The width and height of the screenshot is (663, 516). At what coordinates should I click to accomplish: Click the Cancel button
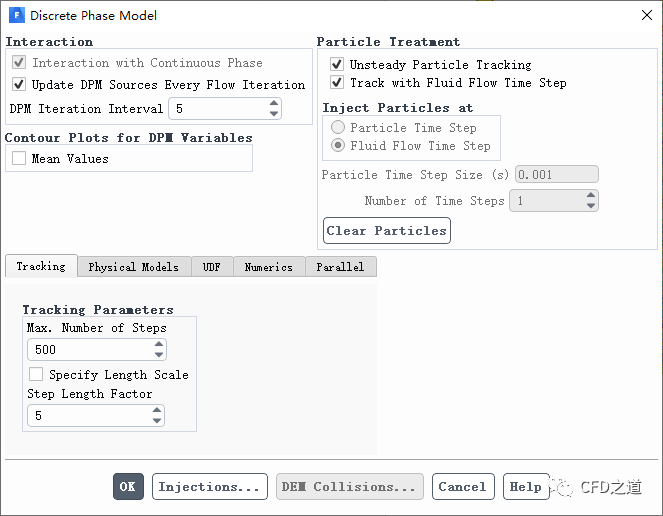[x=462, y=487]
